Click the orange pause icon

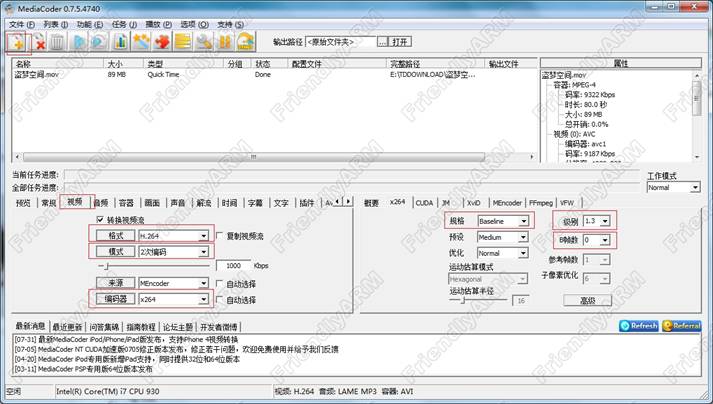225,43
